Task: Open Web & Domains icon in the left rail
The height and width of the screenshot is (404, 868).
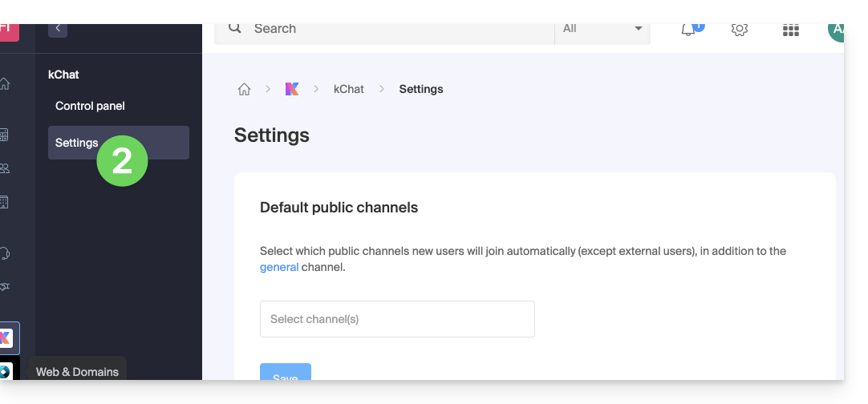Action: tap(6, 371)
